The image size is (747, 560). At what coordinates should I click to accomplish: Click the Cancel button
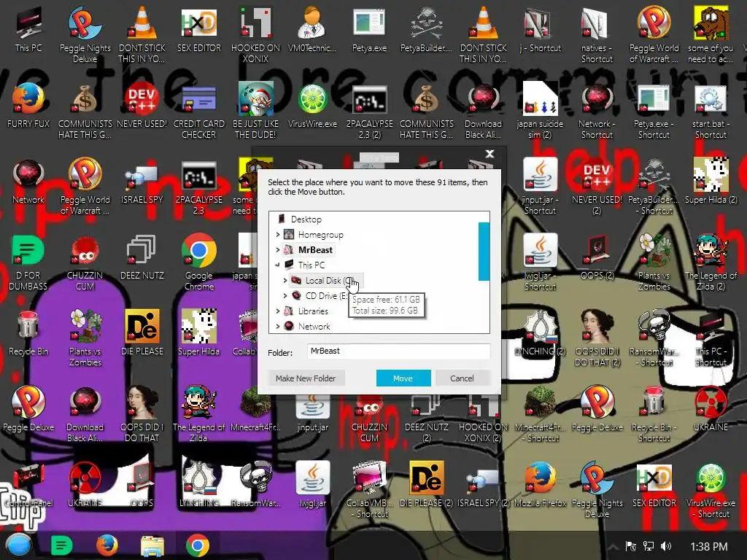462,378
